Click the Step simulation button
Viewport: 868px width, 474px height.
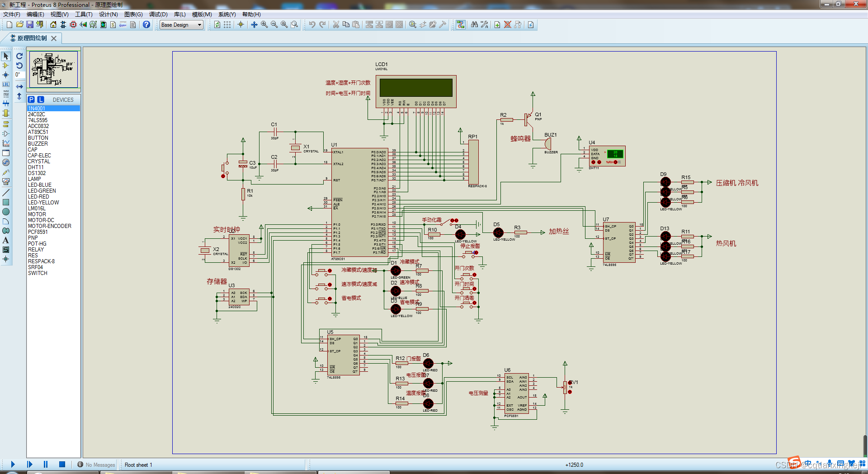(29, 464)
